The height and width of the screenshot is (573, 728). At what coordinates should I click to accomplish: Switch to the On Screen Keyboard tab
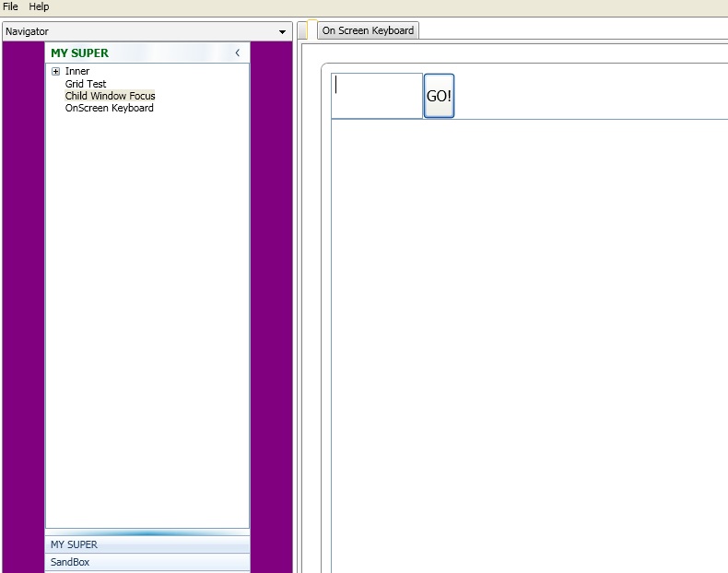[x=368, y=30]
